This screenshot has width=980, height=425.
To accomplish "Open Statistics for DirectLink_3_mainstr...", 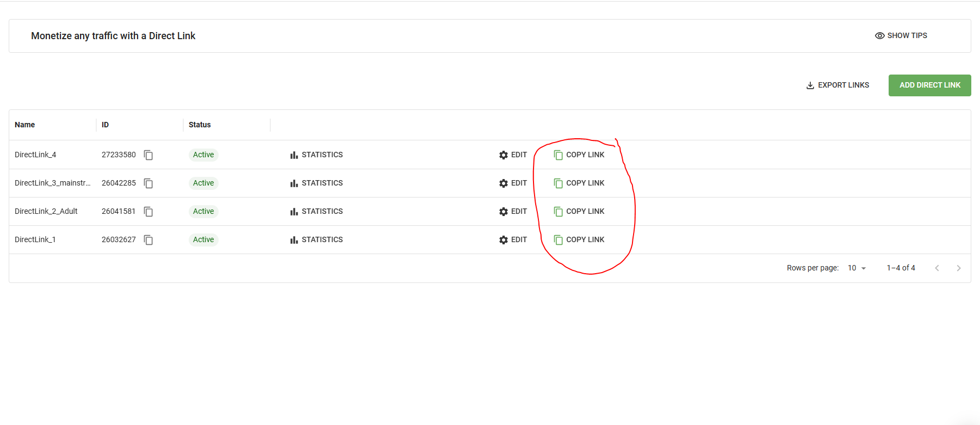I will [x=317, y=183].
